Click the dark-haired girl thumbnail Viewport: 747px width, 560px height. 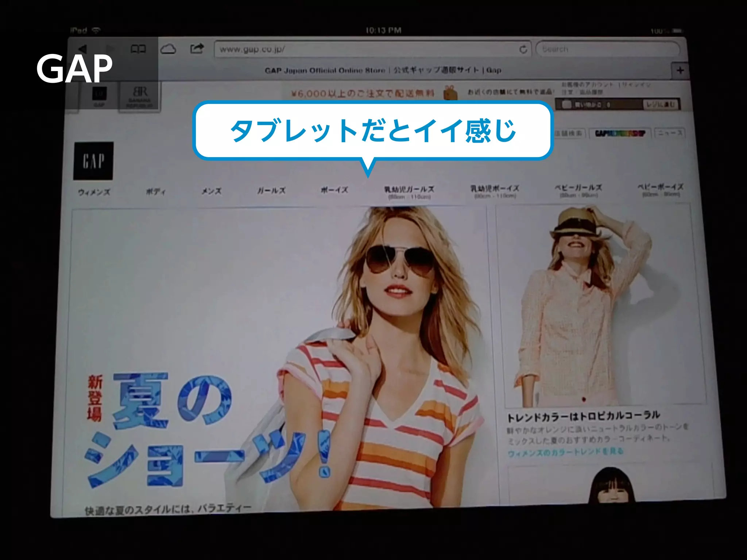click(613, 486)
